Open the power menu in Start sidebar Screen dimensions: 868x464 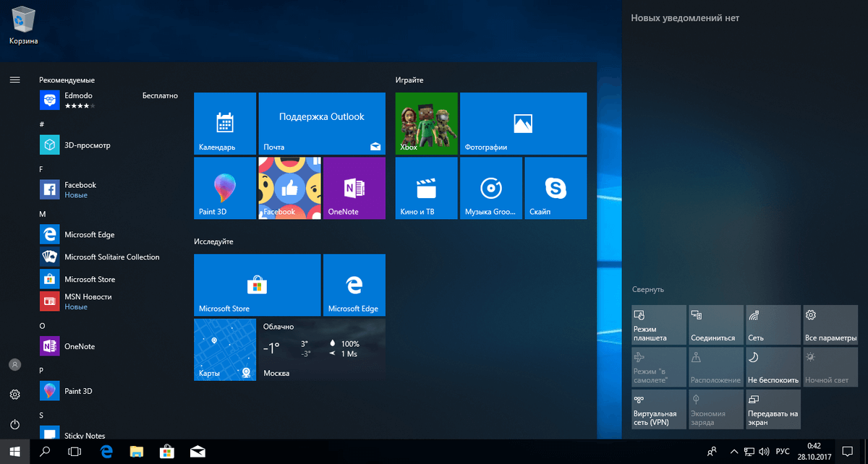[x=14, y=424]
